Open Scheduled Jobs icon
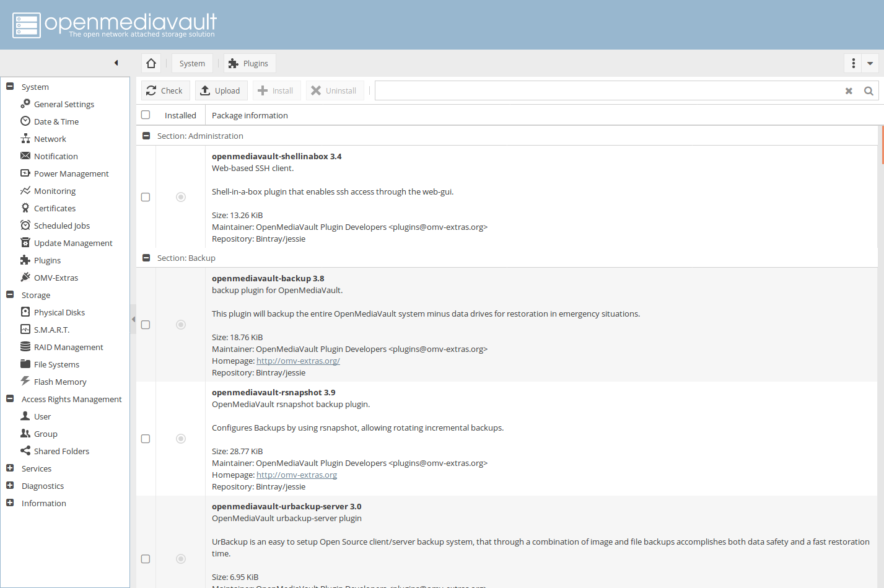The width and height of the screenshot is (884, 588). click(25, 225)
